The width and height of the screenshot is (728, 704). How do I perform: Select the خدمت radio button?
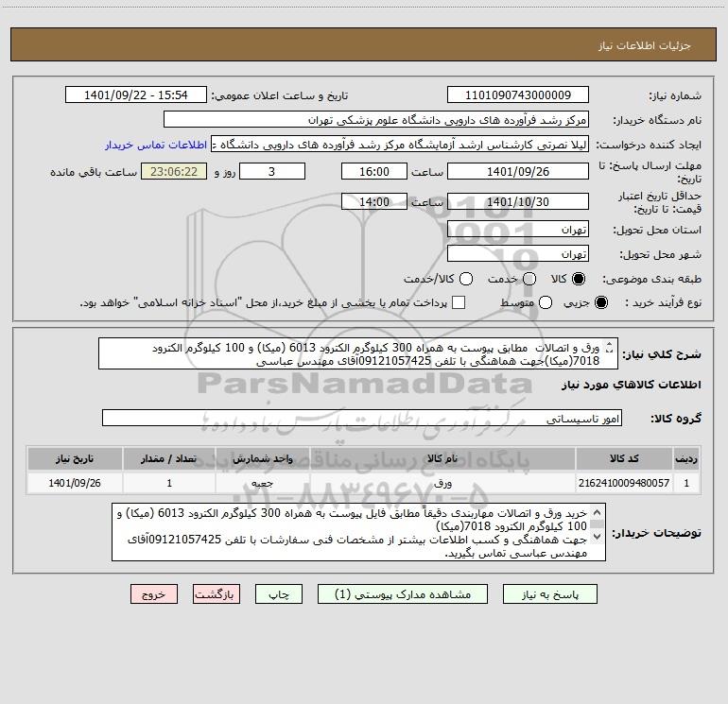[529, 279]
